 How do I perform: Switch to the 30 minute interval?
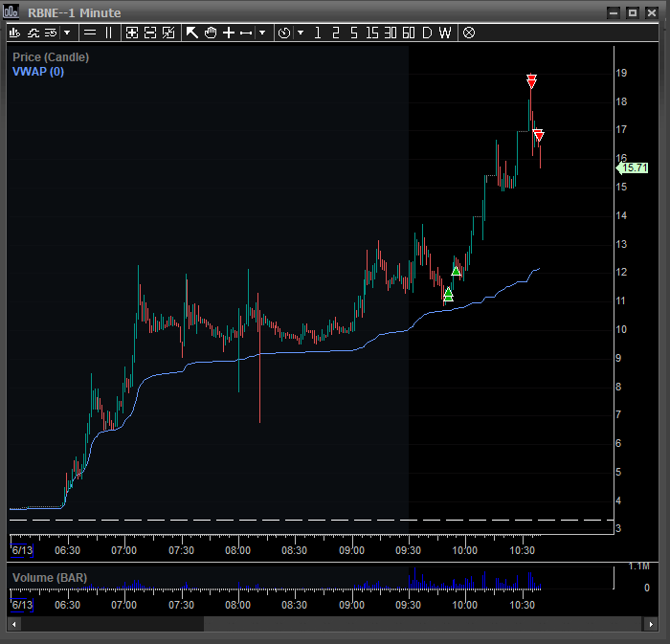[x=391, y=33]
